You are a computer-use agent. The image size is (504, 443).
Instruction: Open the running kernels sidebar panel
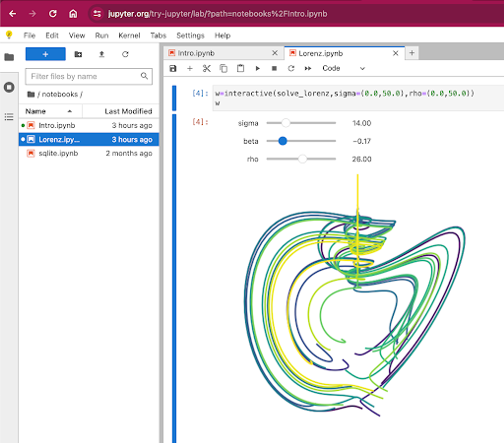[9, 87]
